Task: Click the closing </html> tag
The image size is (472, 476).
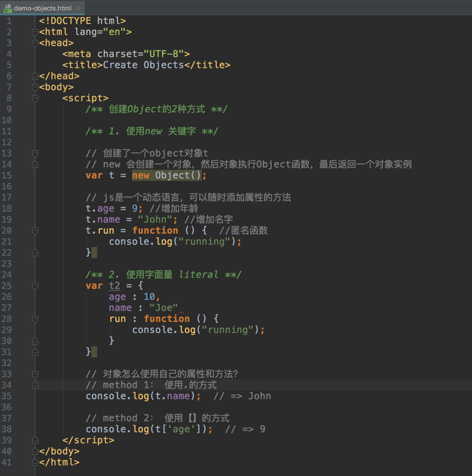Action: click(59, 463)
